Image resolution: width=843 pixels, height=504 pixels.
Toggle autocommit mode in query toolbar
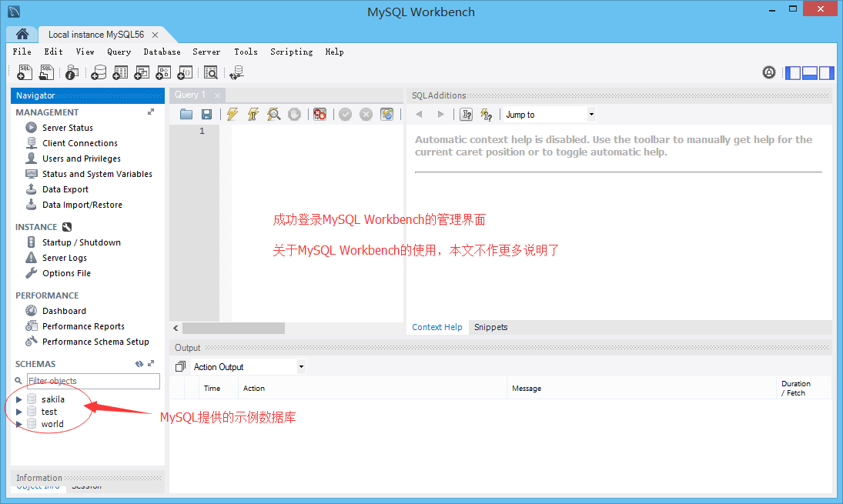(386, 114)
